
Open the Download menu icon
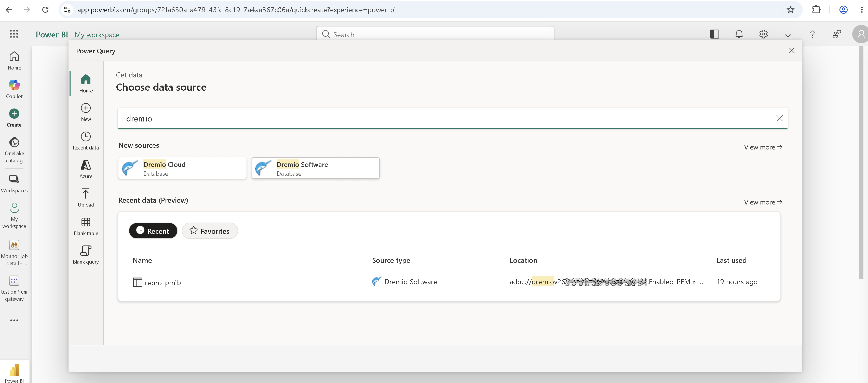(788, 34)
